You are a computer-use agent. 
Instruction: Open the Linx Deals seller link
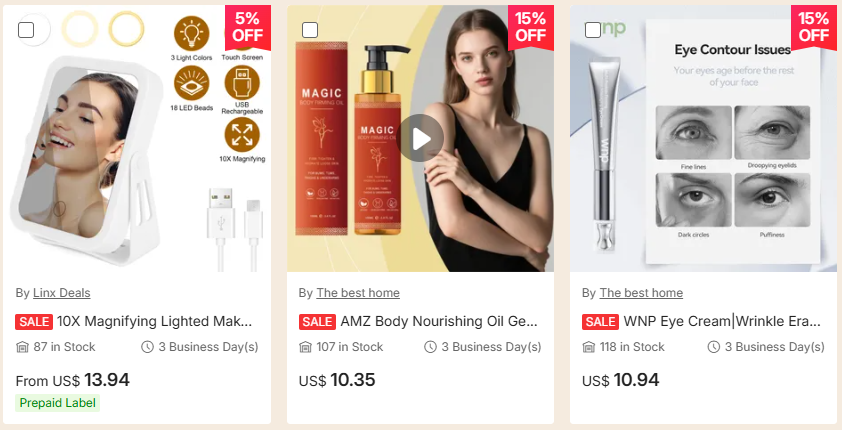[x=62, y=293]
